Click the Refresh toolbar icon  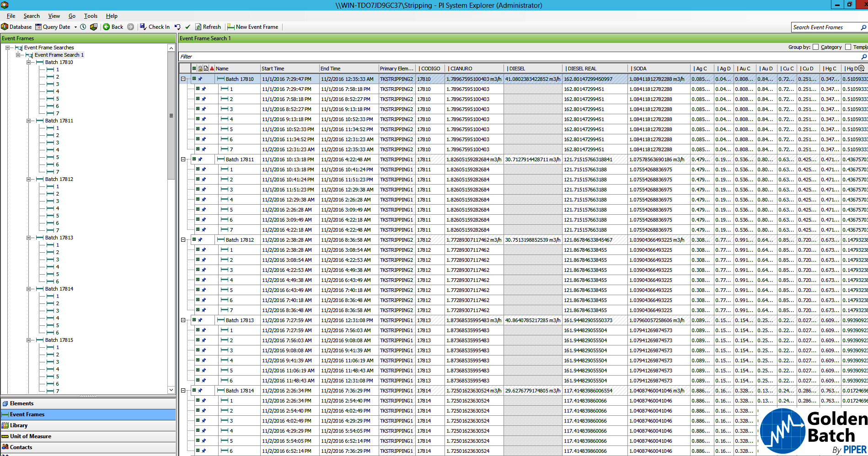(198, 27)
